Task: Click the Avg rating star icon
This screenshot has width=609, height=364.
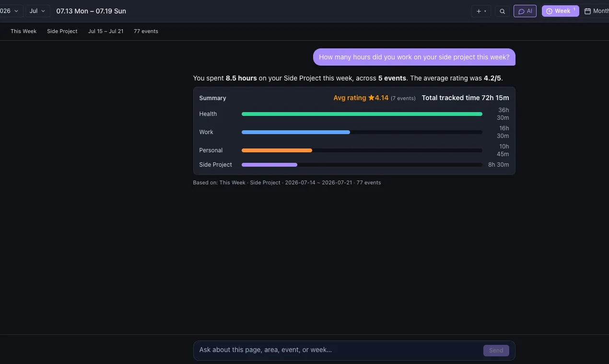Action: coord(371,98)
